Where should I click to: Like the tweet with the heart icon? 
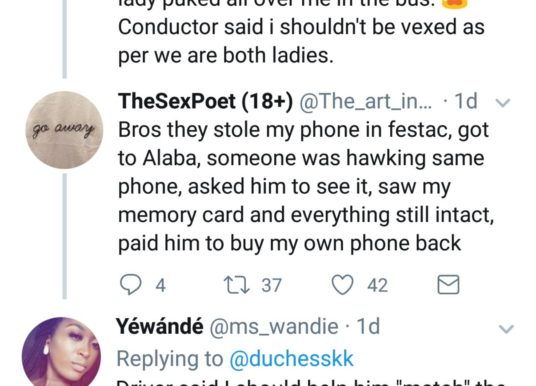343,285
